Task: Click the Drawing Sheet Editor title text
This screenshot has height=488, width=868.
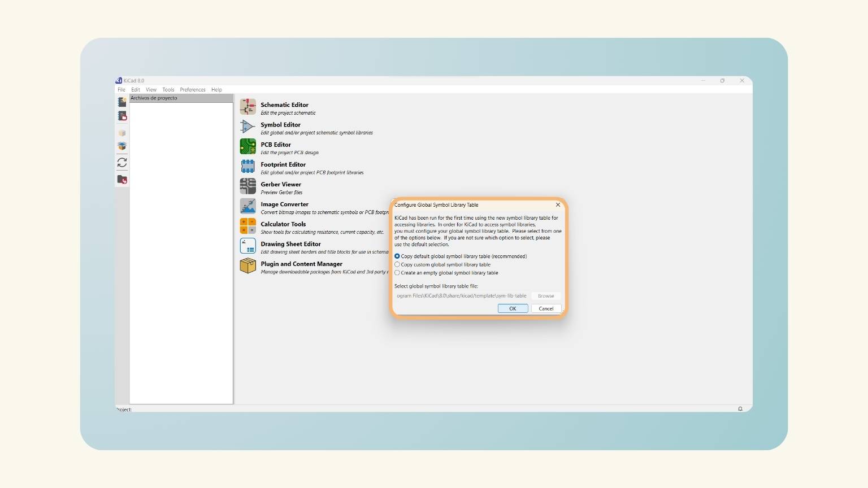Action: 290,244
